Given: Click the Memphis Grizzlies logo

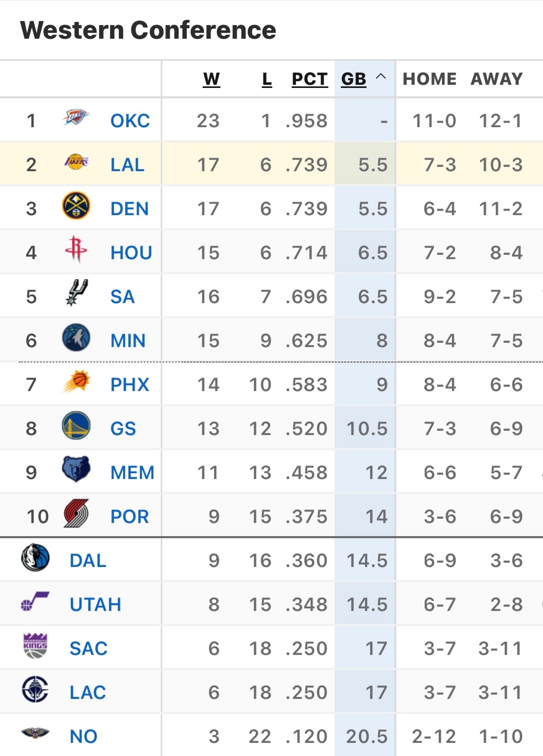Looking at the screenshot, I should coord(76,469).
